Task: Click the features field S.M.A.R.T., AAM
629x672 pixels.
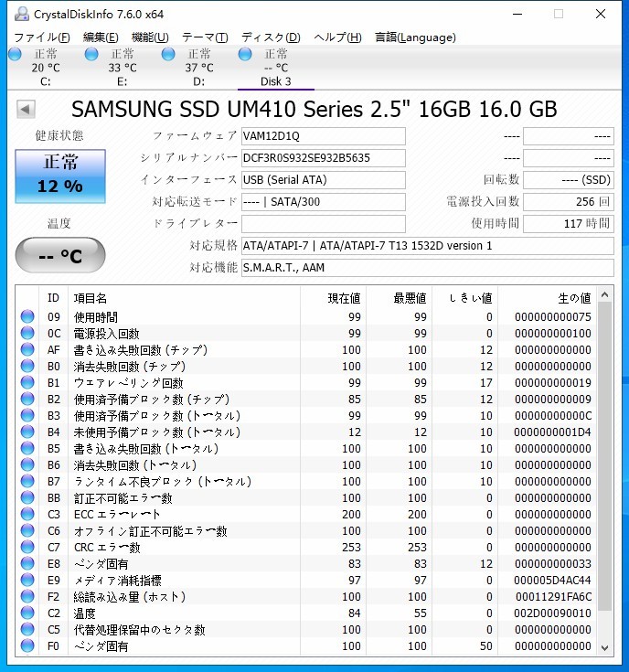Action: [428, 268]
